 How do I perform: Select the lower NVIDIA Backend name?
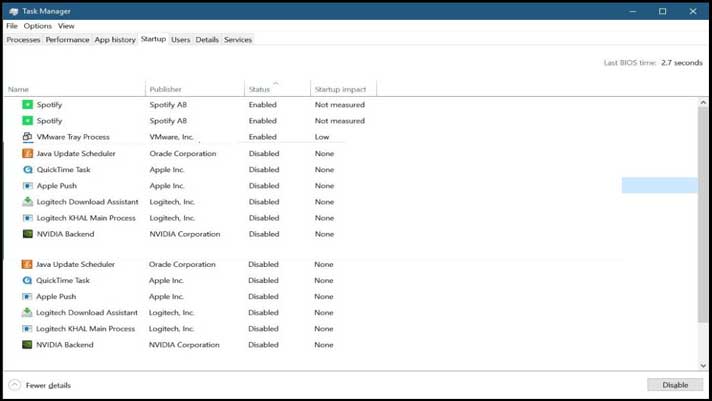tap(65, 345)
